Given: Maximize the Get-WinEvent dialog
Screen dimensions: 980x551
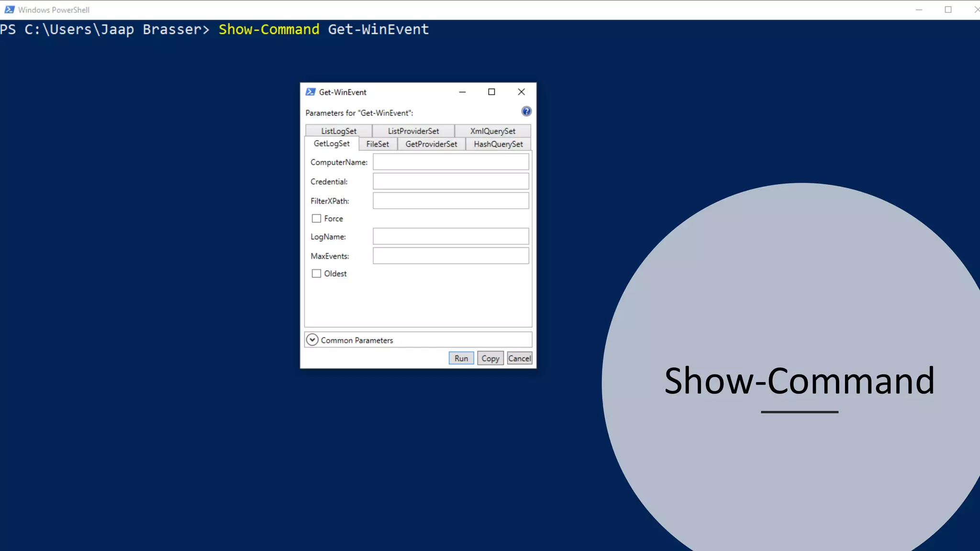Looking at the screenshot, I should tap(491, 92).
